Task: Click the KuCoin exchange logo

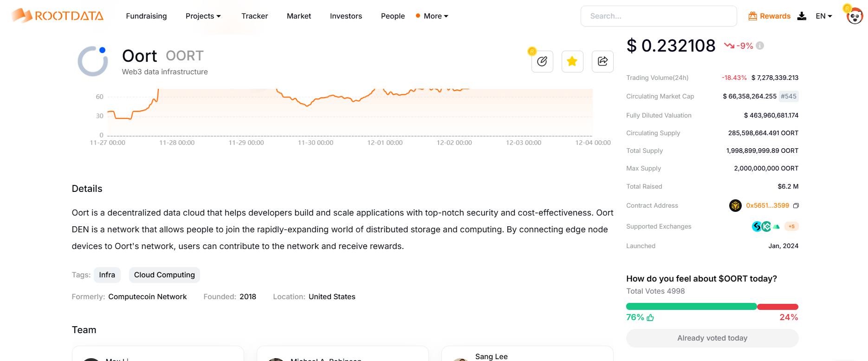Action: coord(766,226)
